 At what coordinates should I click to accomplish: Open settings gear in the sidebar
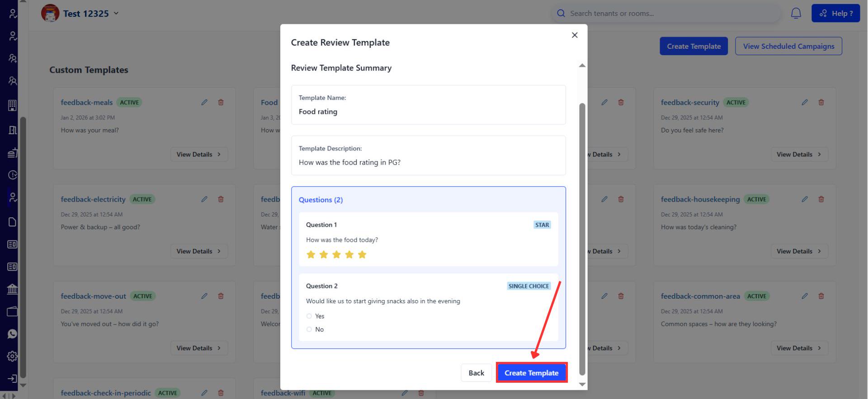12,356
